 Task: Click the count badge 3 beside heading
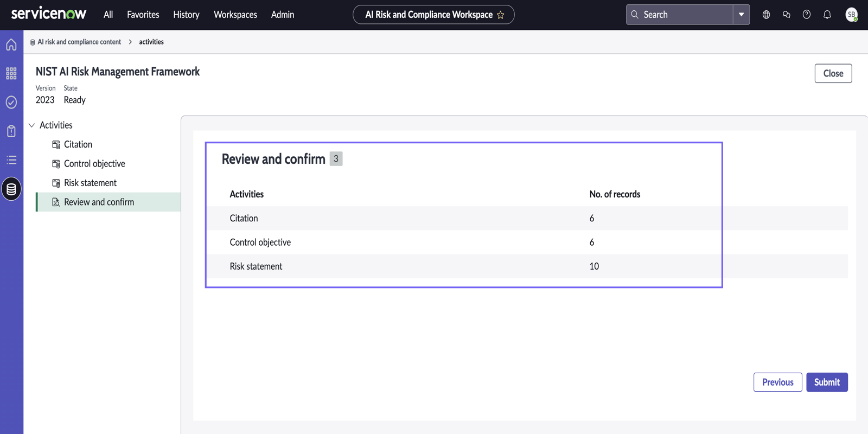[336, 159]
